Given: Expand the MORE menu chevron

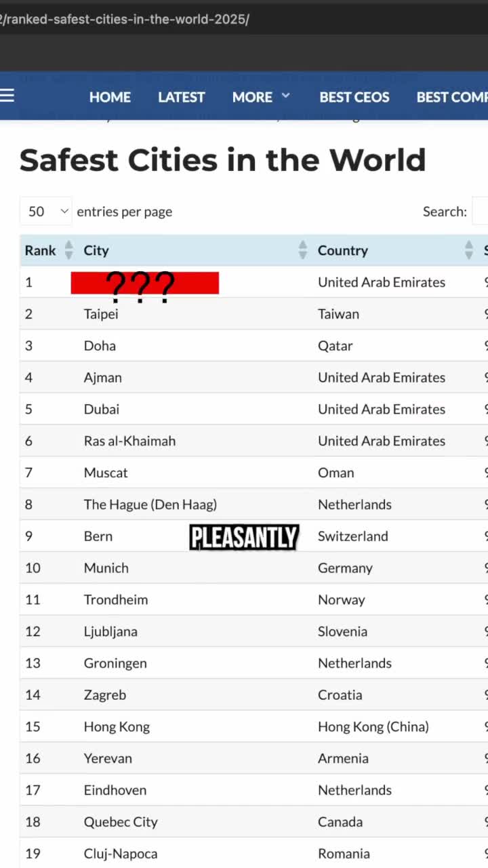Looking at the screenshot, I should coord(285,96).
